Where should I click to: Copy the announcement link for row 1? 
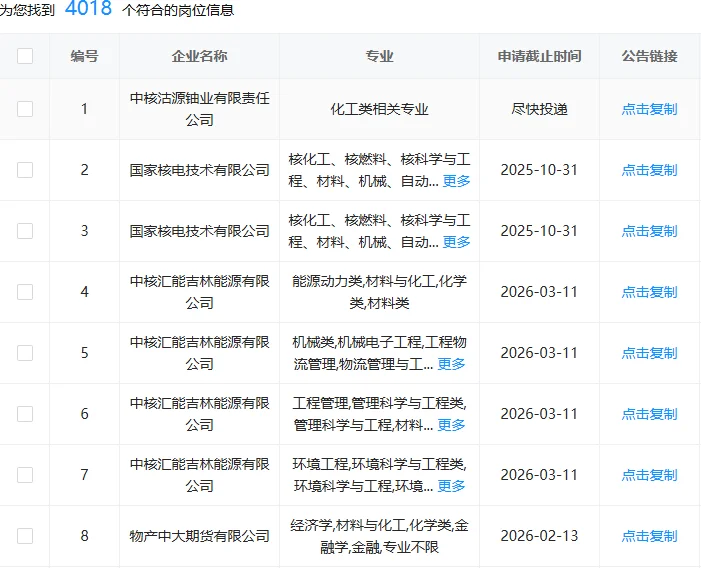click(x=650, y=109)
